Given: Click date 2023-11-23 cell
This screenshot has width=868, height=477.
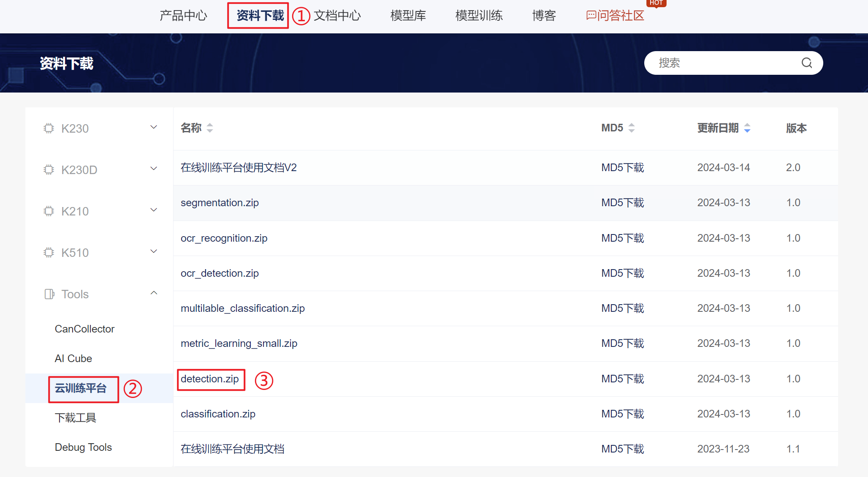Looking at the screenshot, I should point(723,449).
